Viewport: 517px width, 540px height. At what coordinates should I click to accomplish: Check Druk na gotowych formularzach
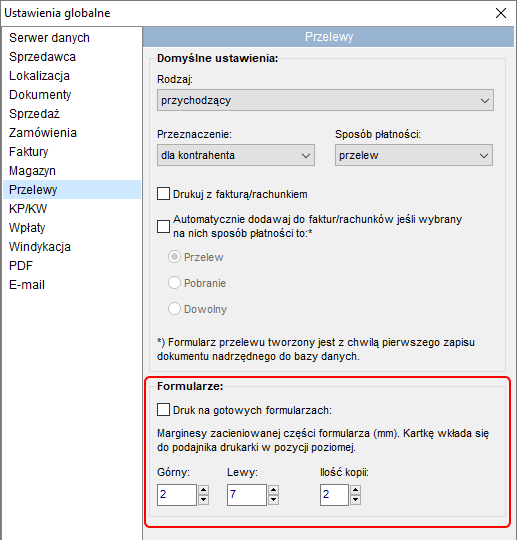point(163,410)
